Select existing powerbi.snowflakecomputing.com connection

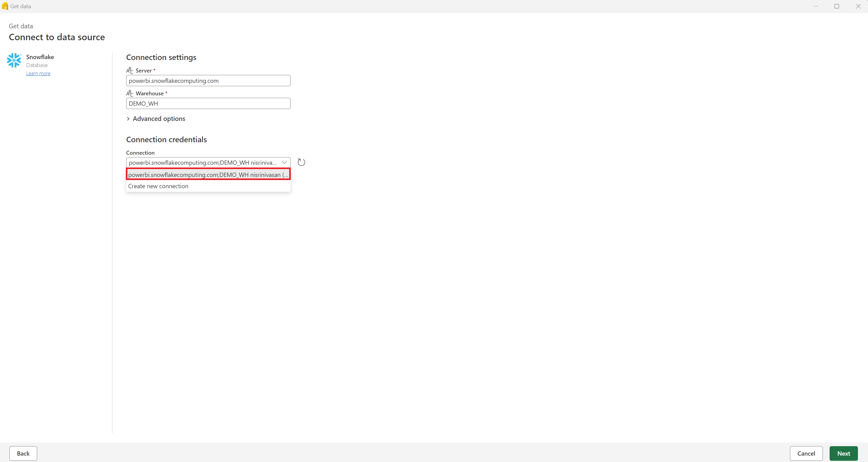point(208,175)
